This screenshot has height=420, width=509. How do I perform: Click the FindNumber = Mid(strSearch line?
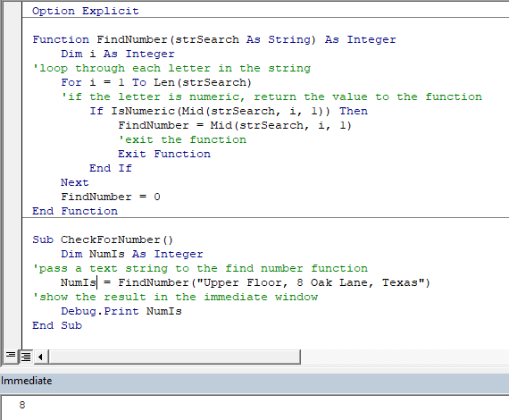coord(235,125)
